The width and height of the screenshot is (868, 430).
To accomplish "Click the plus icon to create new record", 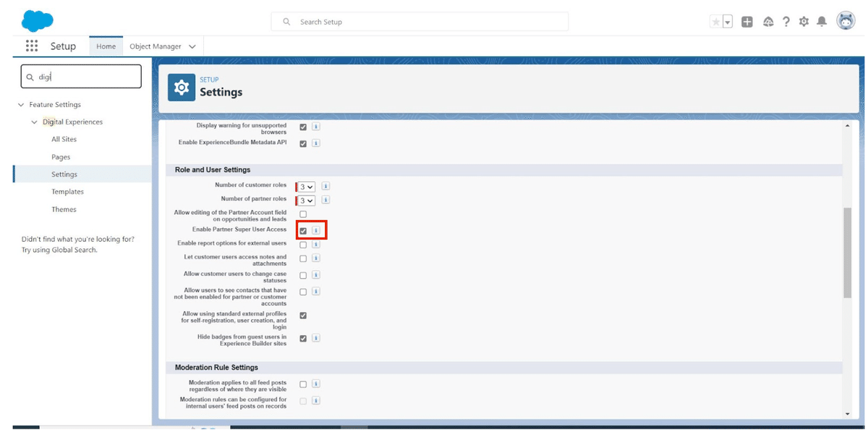I will [x=748, y=22].
